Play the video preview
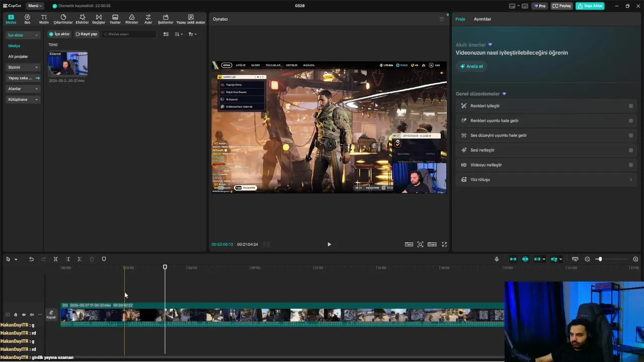 coord(329,244)
